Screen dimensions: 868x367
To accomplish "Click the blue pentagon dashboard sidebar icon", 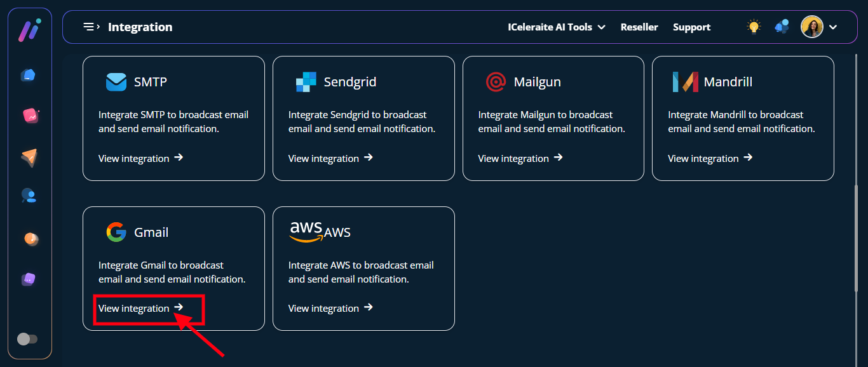I will click(x=29, y=75).
